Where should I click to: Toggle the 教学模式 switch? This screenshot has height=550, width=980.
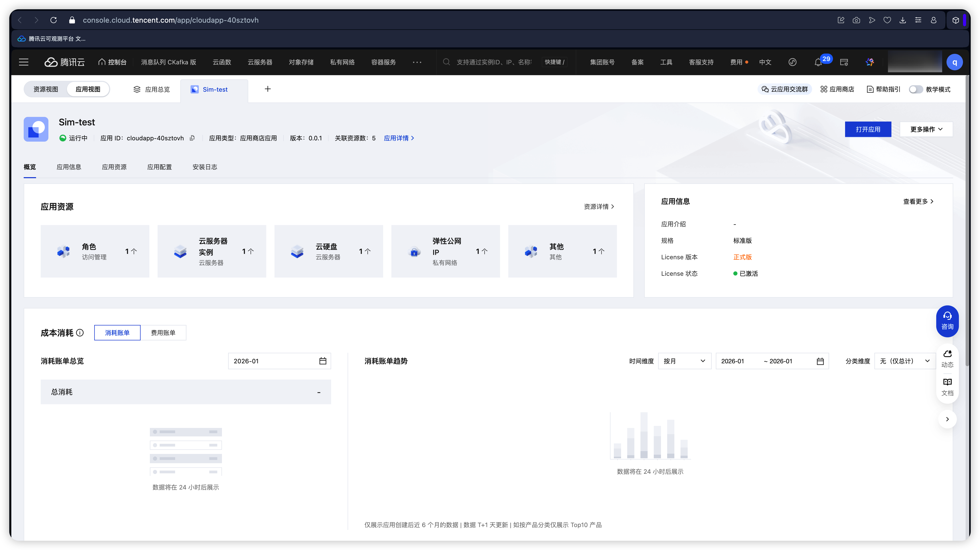pyautogui.click(x=915, y=89)
